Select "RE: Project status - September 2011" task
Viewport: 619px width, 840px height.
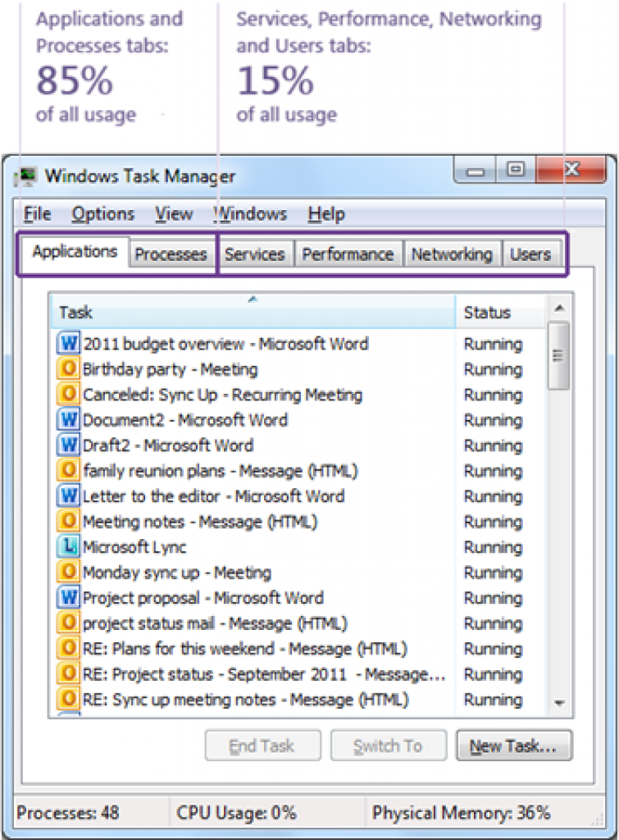(264, 674)
